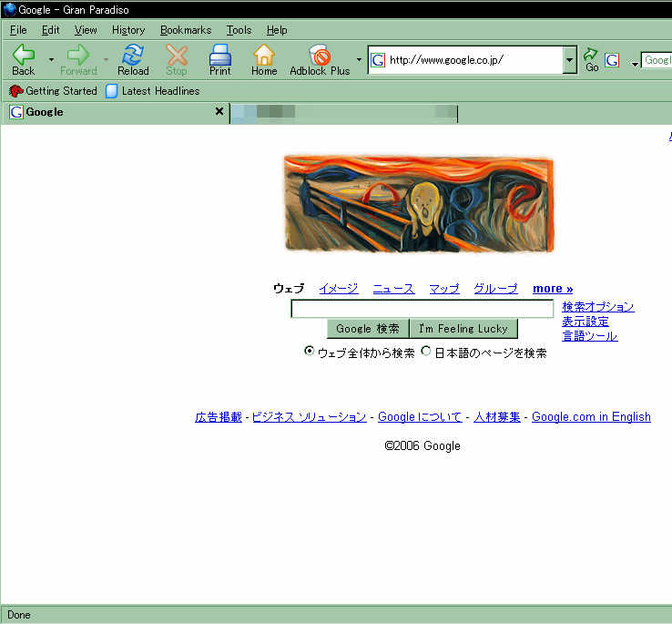672x624 pixels.
Task: Expand the Adblock Plus dropdown arrow
Action: click(359, 59)
